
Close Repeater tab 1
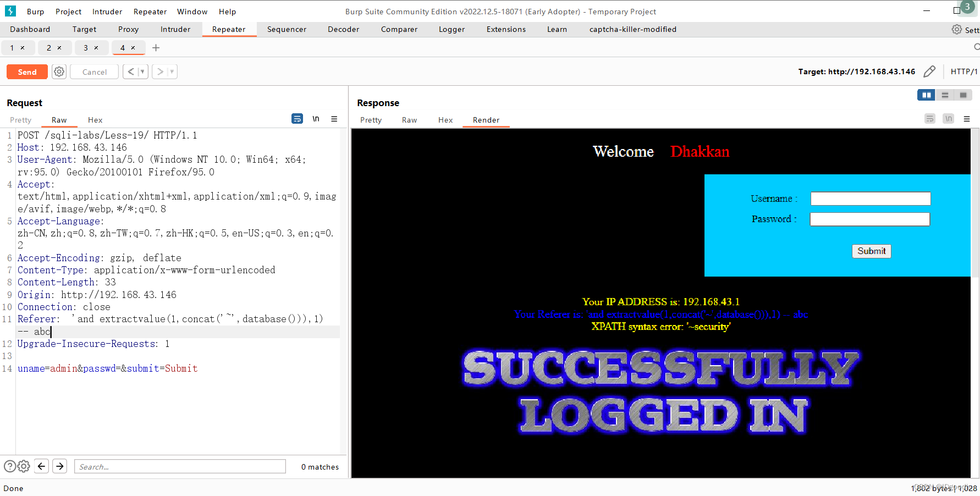click(23, 48)
